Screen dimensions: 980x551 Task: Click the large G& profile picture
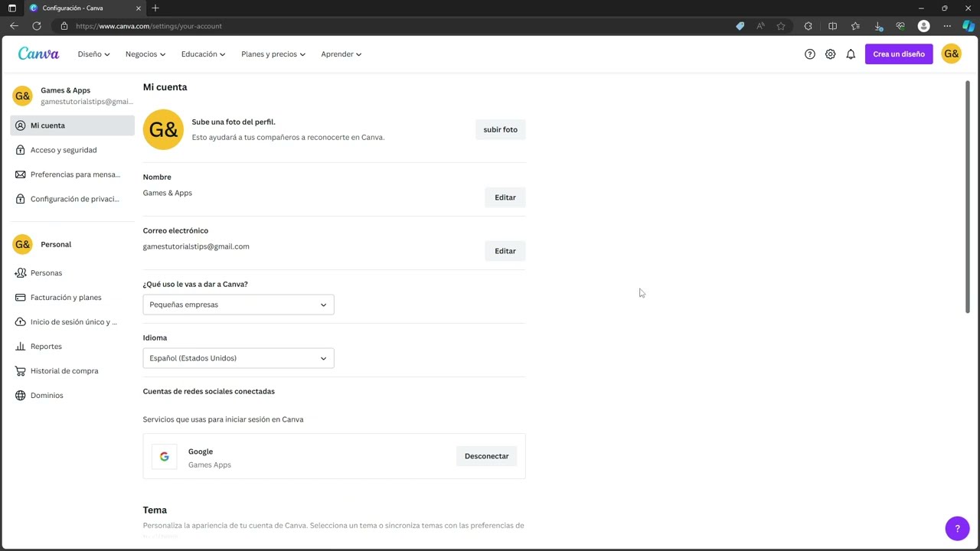coord(163,129)
